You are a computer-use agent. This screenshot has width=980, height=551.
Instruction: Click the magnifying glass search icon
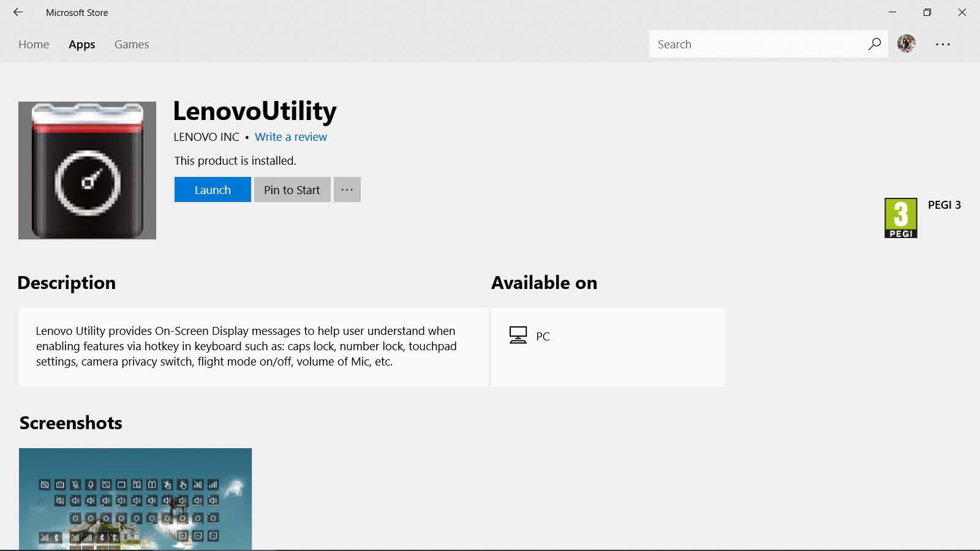pos(874,44)
